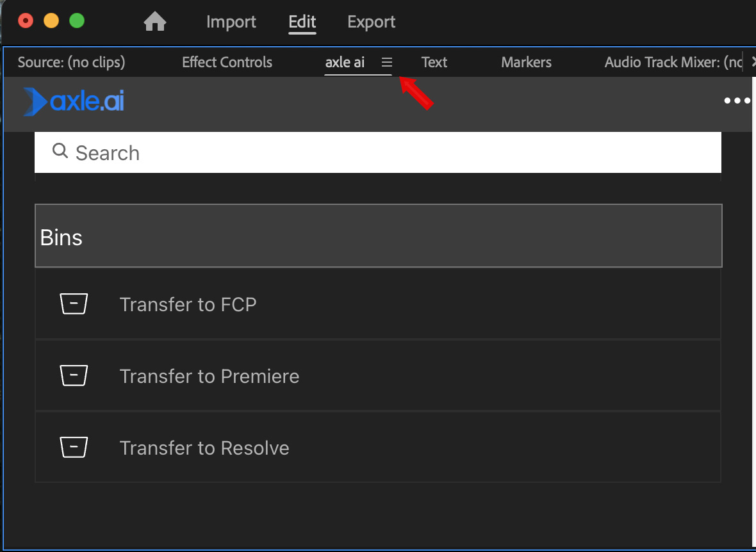The image size is (756, 552).
Task: Switch to the Edit workspace
Action: click(x=302, y=22)
